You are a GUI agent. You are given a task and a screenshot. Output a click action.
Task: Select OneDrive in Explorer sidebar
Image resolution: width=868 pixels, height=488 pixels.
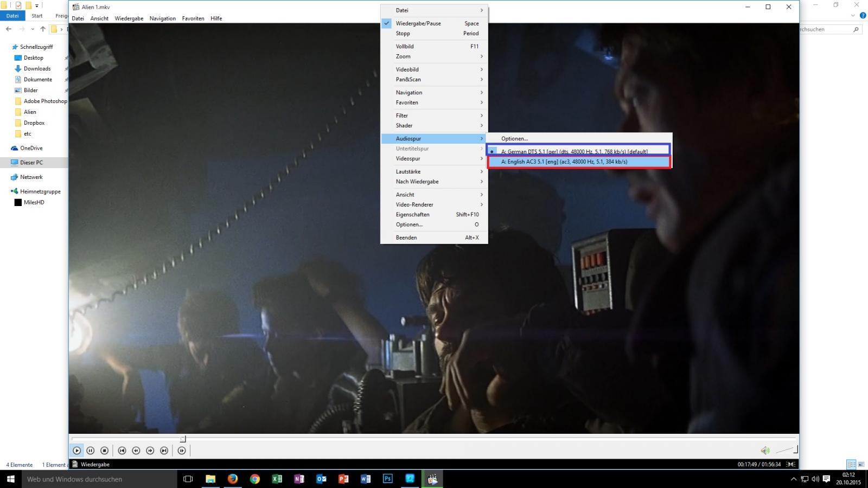pos(31,148)
